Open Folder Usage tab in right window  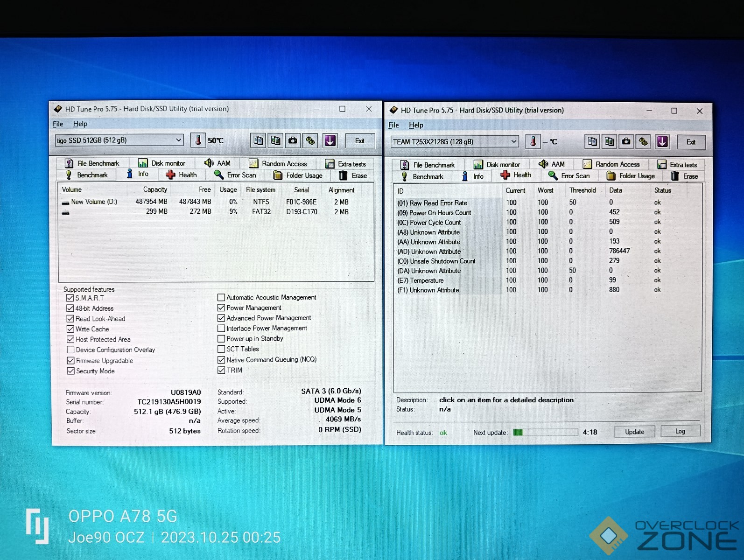tap(631, 176)
